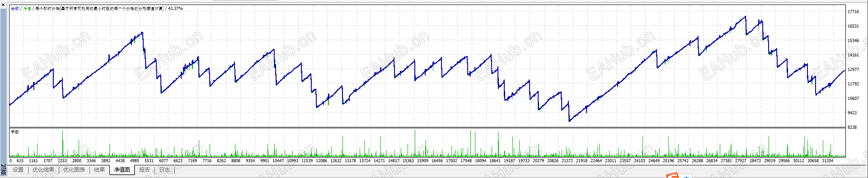Viewport: 868px width, 178px height.
Task: Click the 15346 value on the balance axis
Action: pos(853,41)
